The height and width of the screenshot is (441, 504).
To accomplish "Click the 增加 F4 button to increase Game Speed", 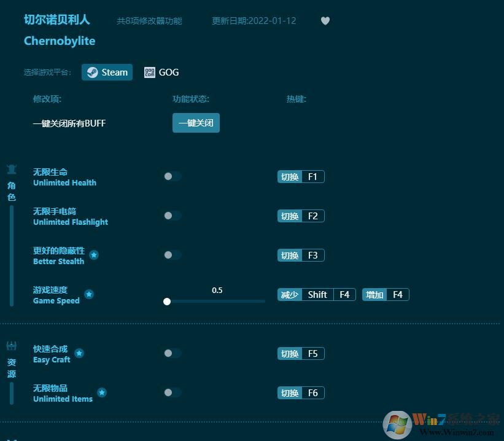I will [385, 294].
